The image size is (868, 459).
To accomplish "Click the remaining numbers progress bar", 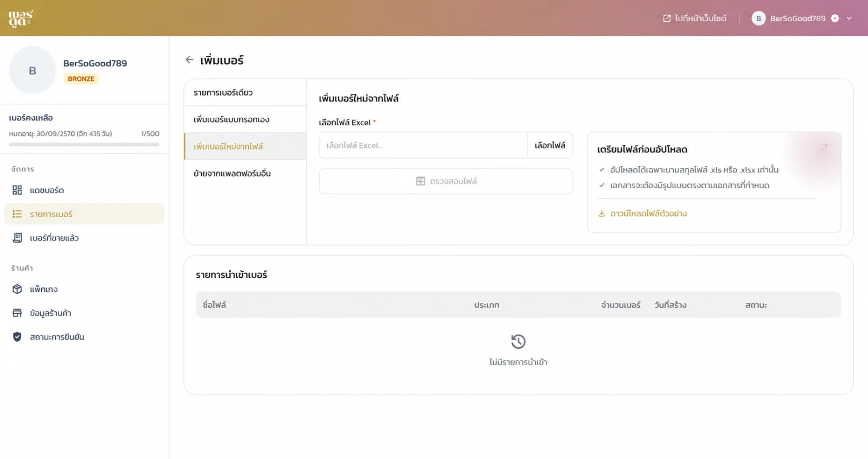I will (84, 144).
